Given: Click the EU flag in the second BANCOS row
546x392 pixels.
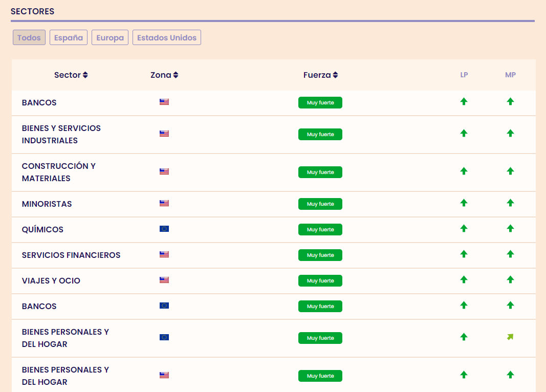Looking at the screenshot, I should pos(164,306).
